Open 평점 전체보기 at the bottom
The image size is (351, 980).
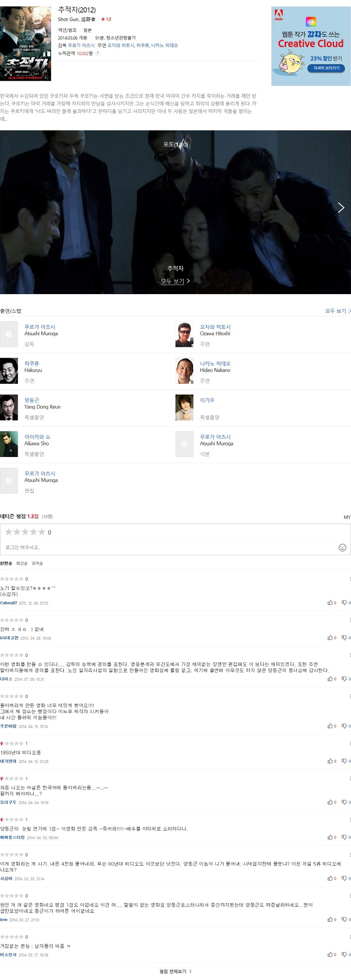[x=175, y=971]
